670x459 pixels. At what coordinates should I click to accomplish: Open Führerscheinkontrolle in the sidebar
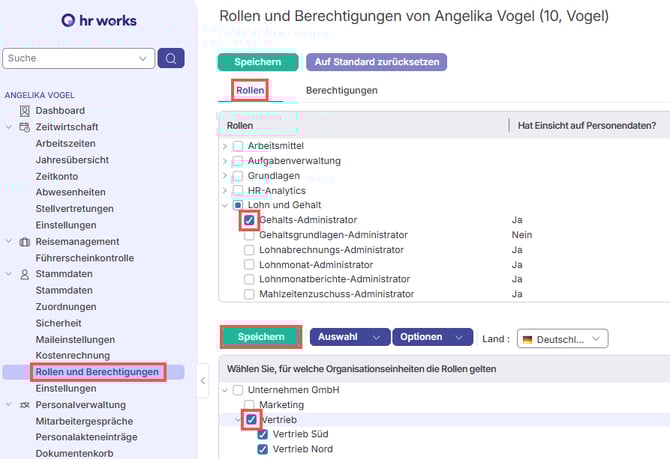coord(85,258)
